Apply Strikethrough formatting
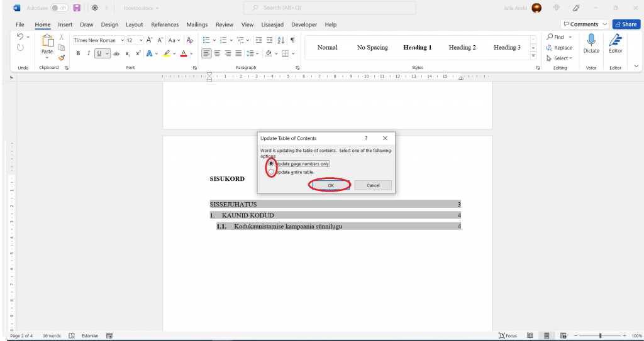The height and width of the screenshot is (341, 644). 116,53
